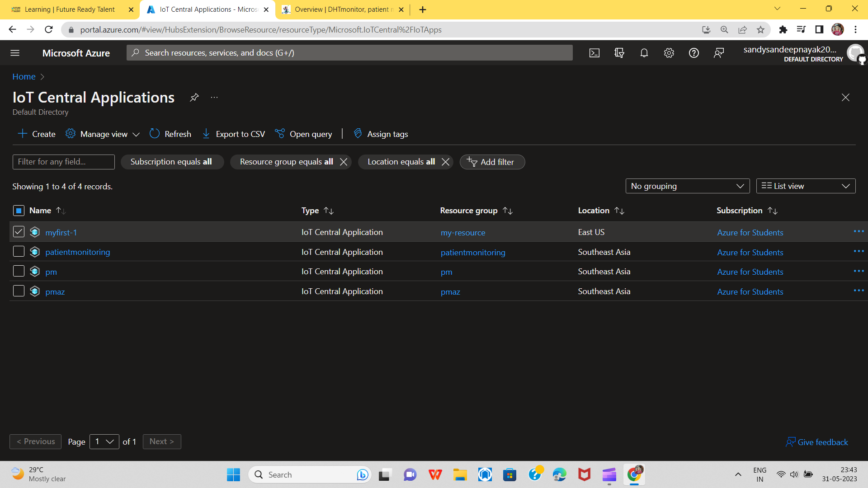Viewport: 868px width, 488px height.
Task: Open the portal settings gear
Action: [x=669, y=53]
